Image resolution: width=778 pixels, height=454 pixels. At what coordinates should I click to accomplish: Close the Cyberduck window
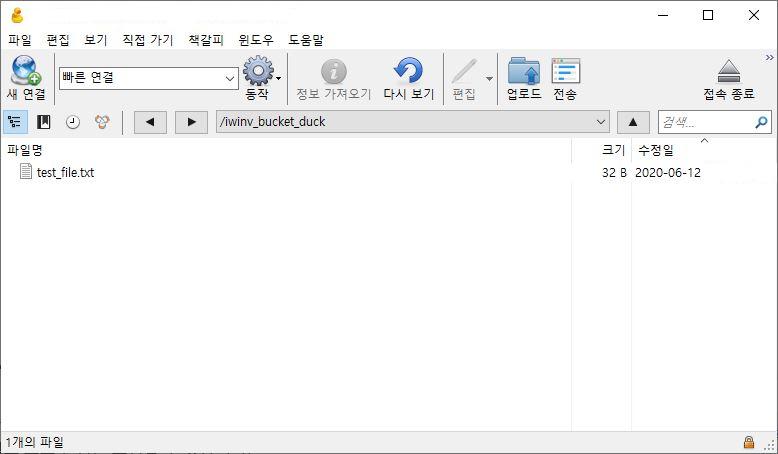(754, 15)
